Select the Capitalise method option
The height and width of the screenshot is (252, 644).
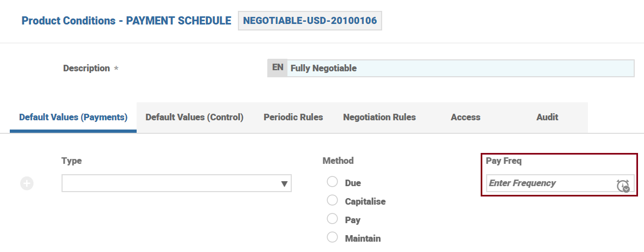[333, 201]
